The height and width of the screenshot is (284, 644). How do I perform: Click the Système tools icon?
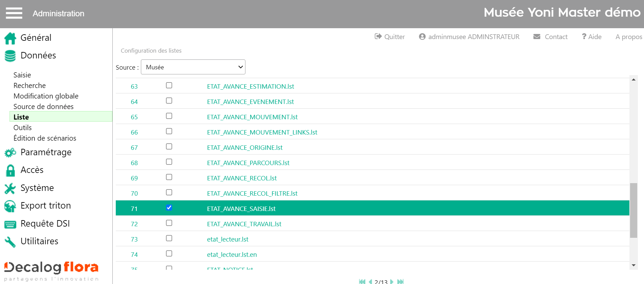point(10,189)
